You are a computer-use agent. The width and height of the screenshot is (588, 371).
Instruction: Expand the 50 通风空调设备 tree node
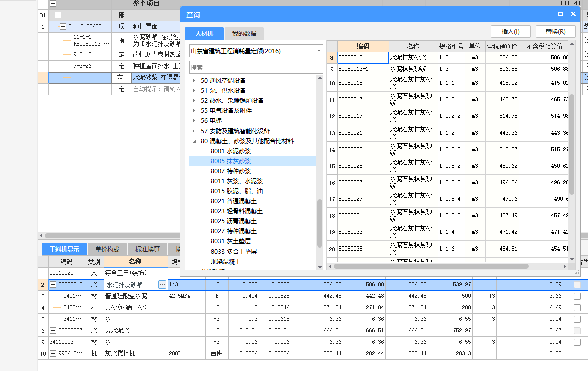(194, 81)
